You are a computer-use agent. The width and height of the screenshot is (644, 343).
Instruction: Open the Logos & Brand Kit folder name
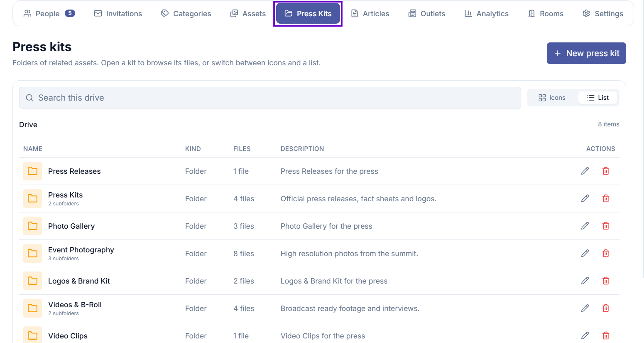(x=79, y=281)
